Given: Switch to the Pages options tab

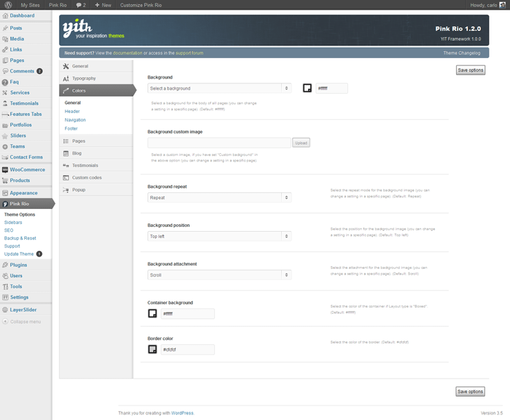Looking at the screenshot, I should click(79, 141).
